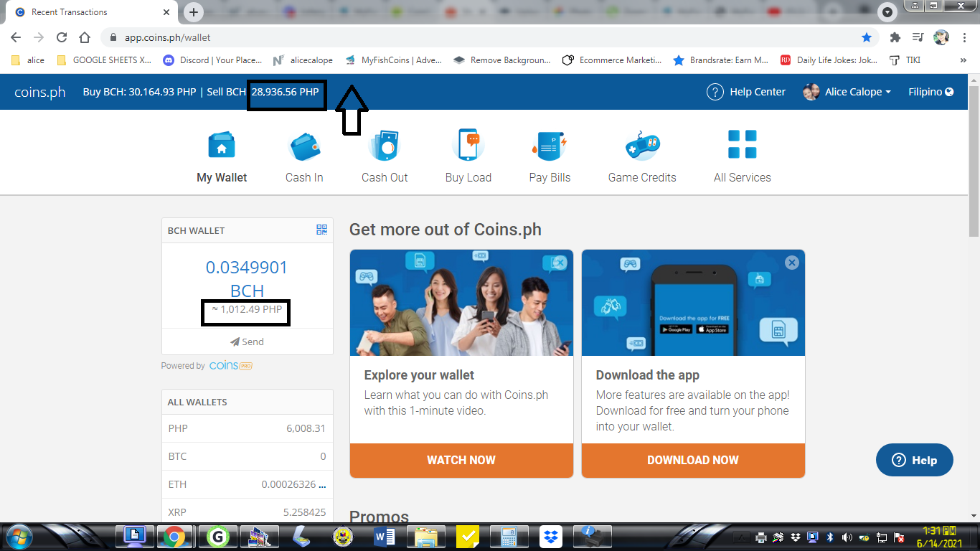The height and width of the screenshot is (551, 980).
Task: Open the Chrome profile avatar
Action: coord(941,37)
